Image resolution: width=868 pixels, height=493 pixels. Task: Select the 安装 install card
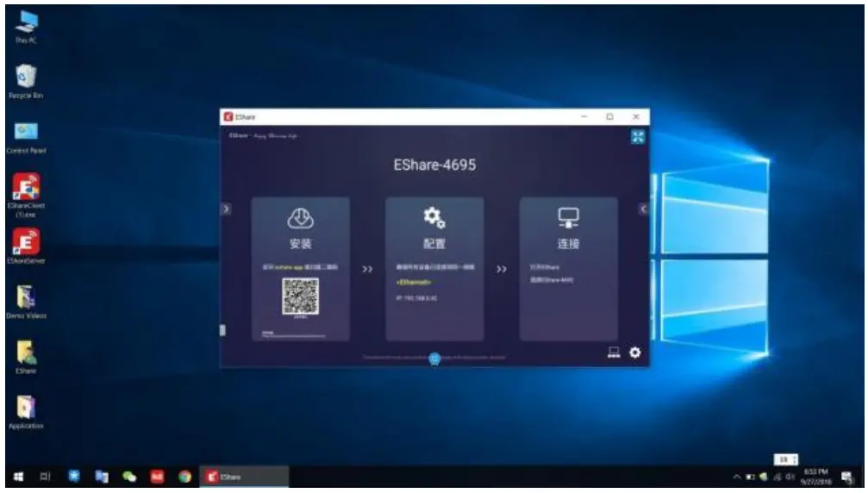(301, 269)
